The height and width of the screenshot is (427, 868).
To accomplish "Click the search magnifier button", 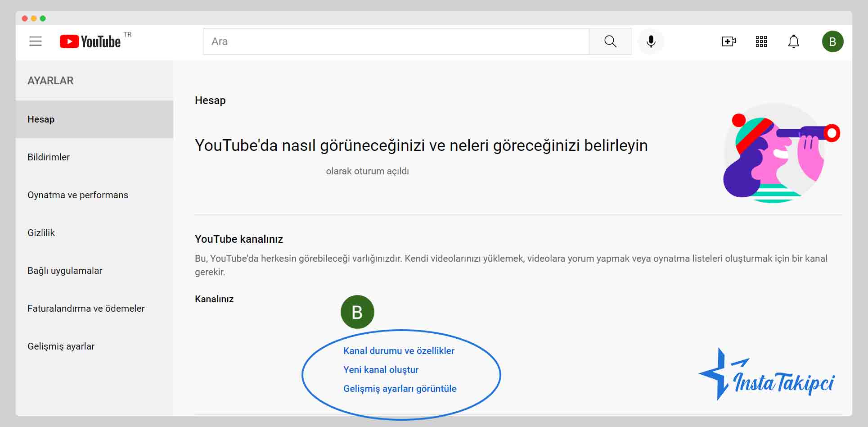I will tap(610, 41).
